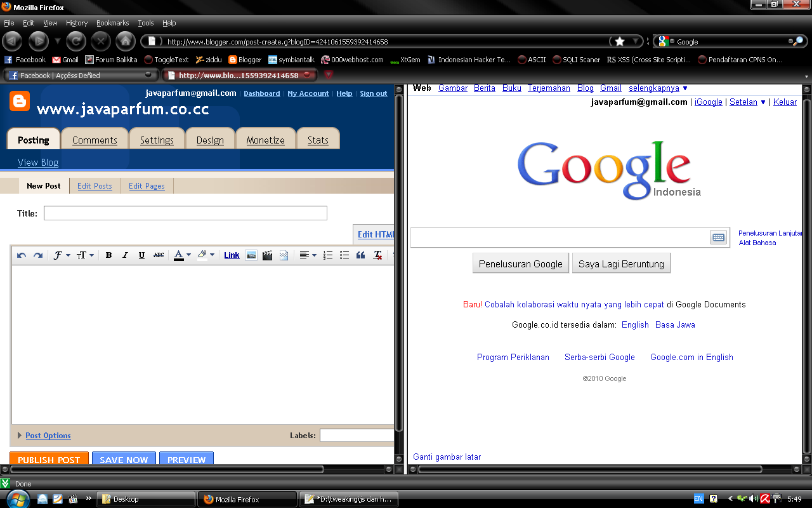Click remove formatting icon
This screenshot has height=508, width=812.
click(377, 255)
